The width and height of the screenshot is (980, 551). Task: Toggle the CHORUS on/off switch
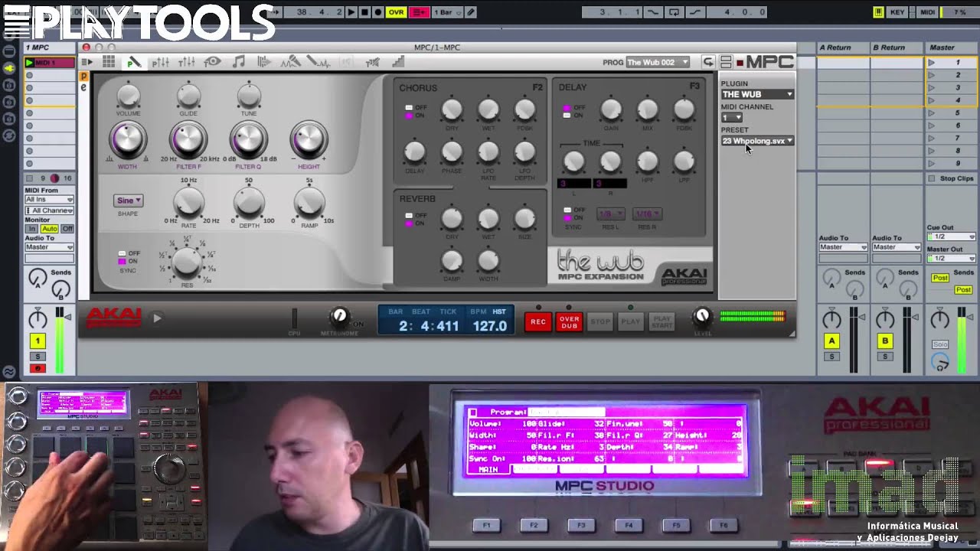point(409,112)
